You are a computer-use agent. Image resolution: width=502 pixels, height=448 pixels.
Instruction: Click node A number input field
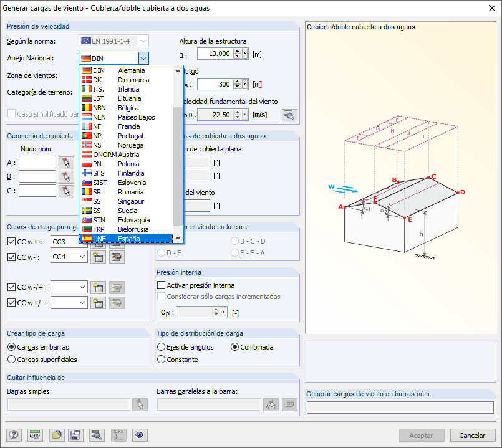[x=37, y=162]
